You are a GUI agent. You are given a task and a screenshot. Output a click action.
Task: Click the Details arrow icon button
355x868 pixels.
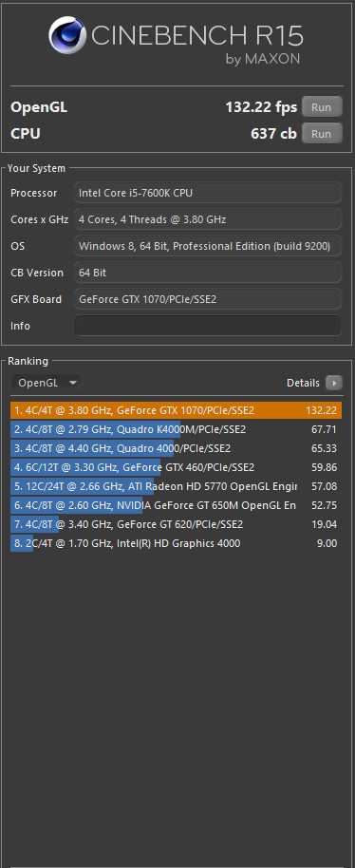click(334, 383)
